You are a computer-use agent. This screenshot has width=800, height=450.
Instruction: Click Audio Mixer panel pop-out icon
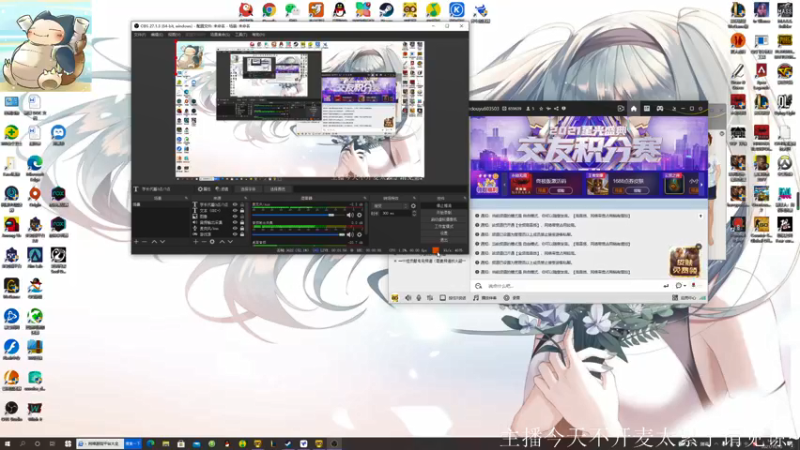coord(365,198)
